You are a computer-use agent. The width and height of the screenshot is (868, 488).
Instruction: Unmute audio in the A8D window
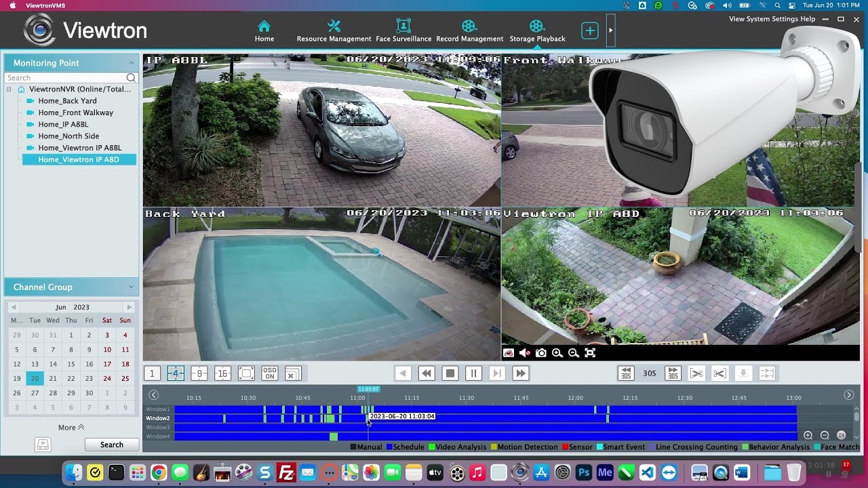click(524, 353)
